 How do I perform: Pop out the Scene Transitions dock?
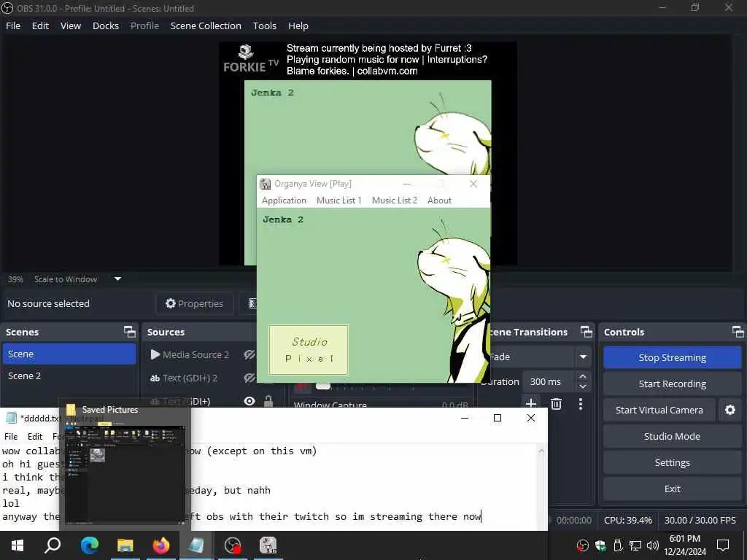[x=586, y=332]
